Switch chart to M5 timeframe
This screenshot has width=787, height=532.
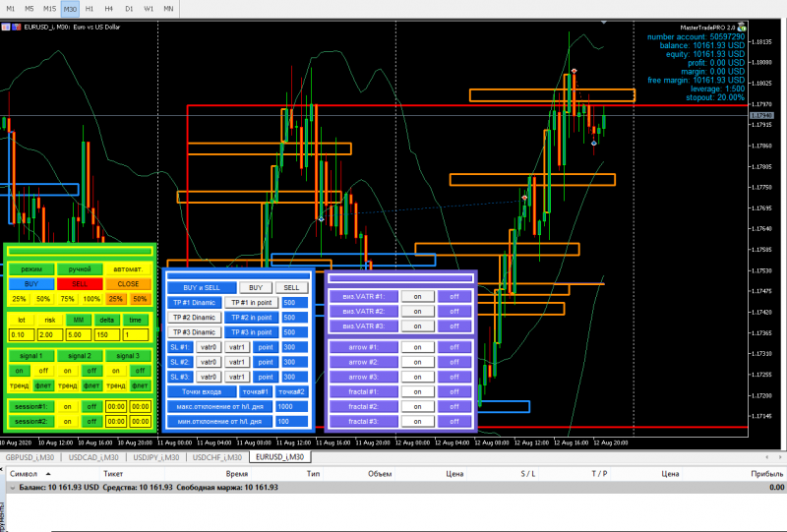tap(30, 9)
